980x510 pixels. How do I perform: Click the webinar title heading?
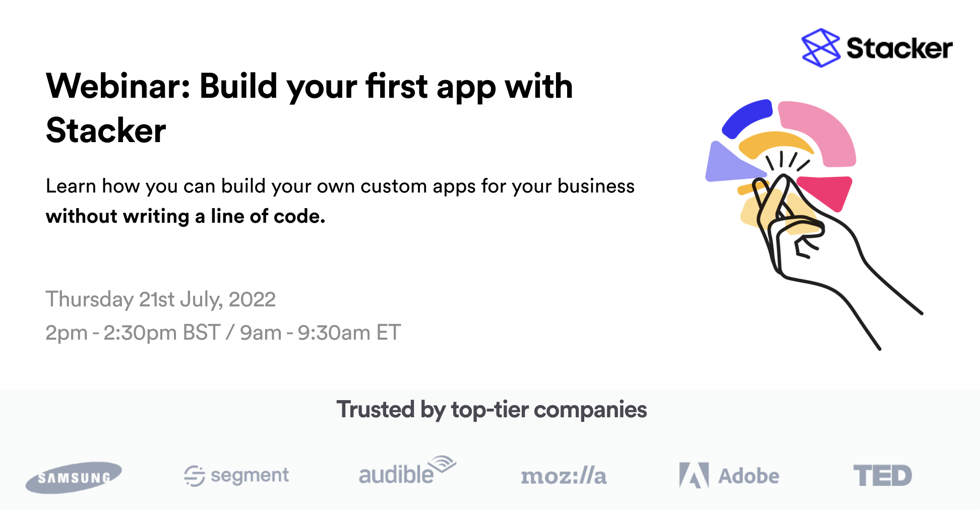point(310,108)
